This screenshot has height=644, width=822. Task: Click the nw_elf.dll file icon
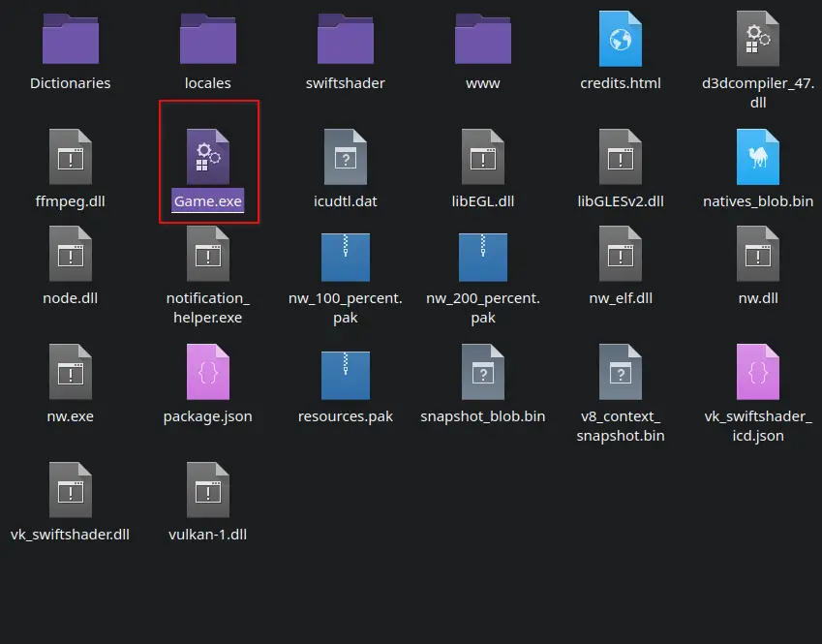click(621, 254)
